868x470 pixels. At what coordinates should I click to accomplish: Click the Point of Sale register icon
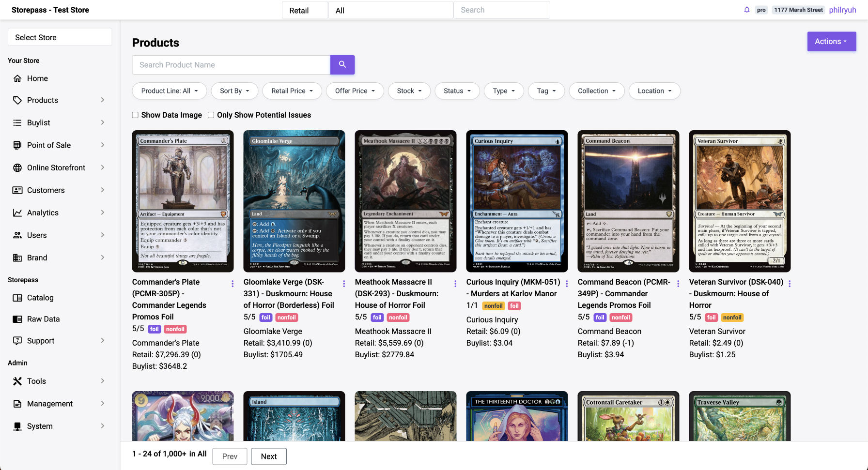[17, 145]
